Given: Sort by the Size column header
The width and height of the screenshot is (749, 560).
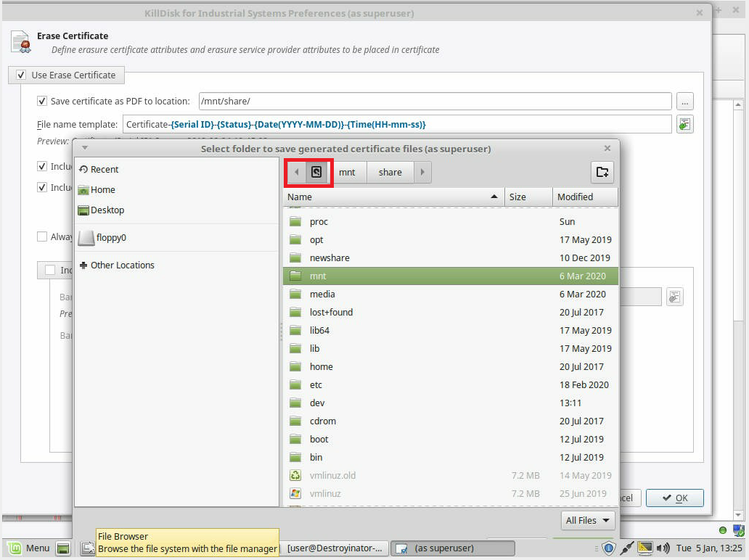Looking at the screenshot, I should (529, 197).
